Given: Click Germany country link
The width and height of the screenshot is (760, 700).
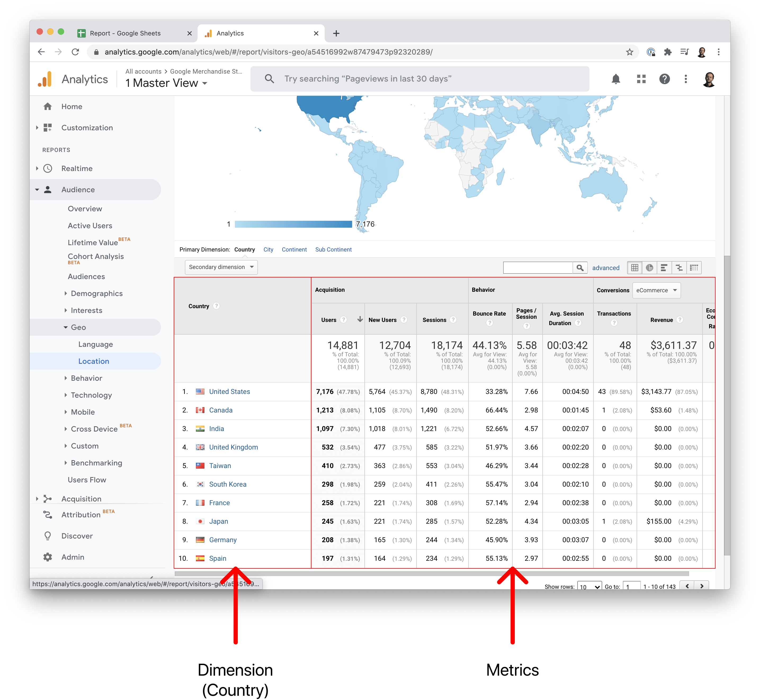Looking at the screenshot, I should coord(222,540).
